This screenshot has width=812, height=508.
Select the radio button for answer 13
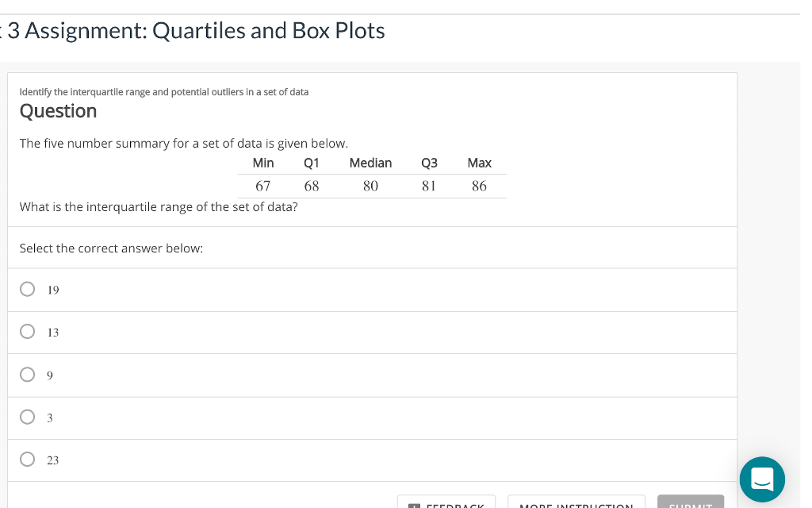[x=27, y=331]
